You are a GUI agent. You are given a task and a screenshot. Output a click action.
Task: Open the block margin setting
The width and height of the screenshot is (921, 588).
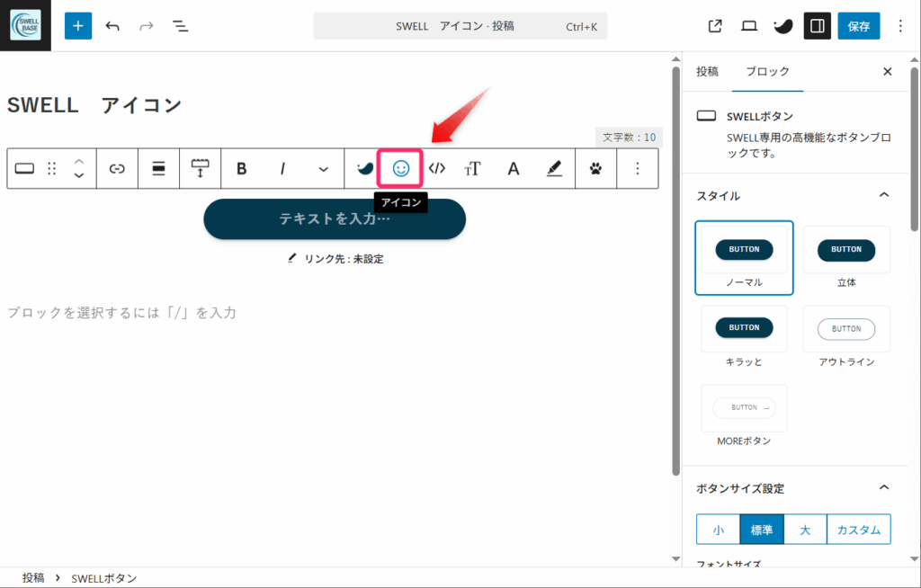click(201, 169)
